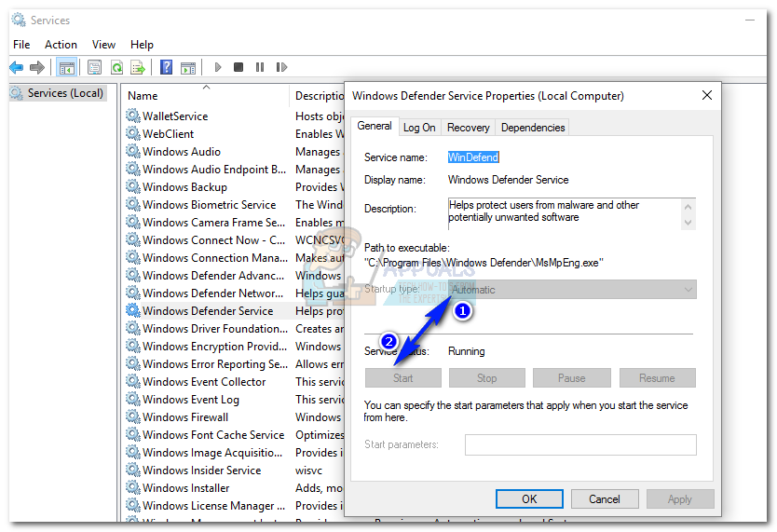Click the description box scroll down arrow

688,223
